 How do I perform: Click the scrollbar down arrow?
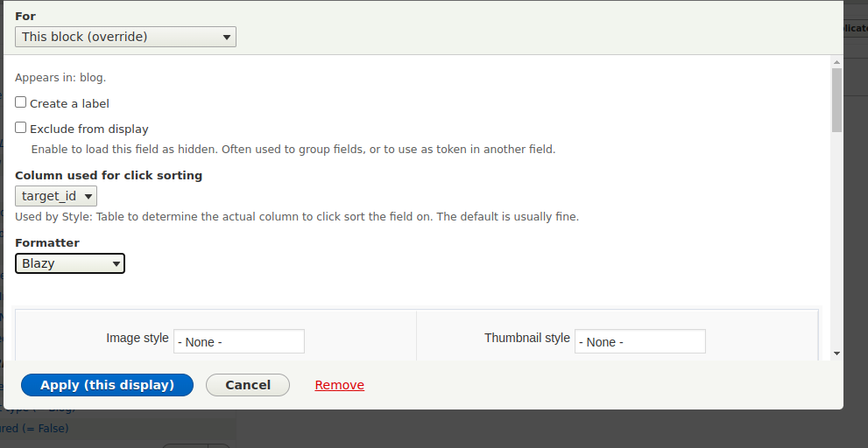click(836, 353)
